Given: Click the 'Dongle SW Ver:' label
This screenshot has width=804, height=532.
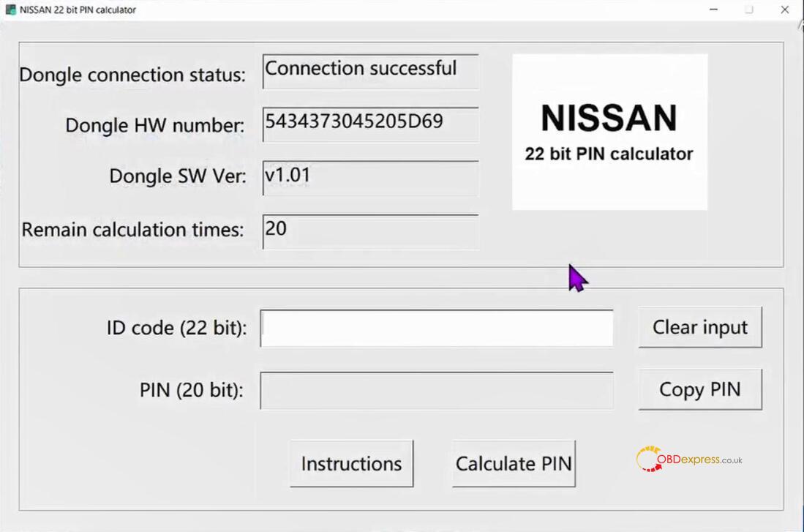Looking at the screenshot, I should pos(178,176).
